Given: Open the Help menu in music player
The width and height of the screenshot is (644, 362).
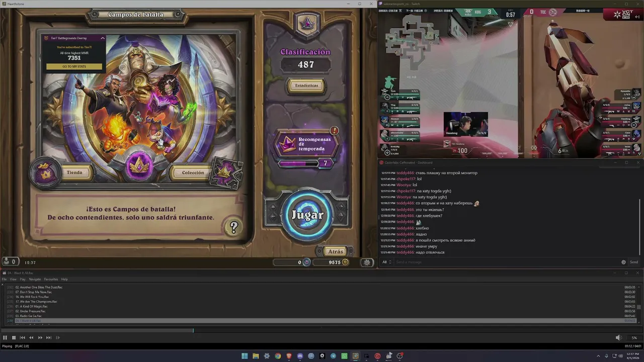Looking at the screenshot, I should pos(64,279).
